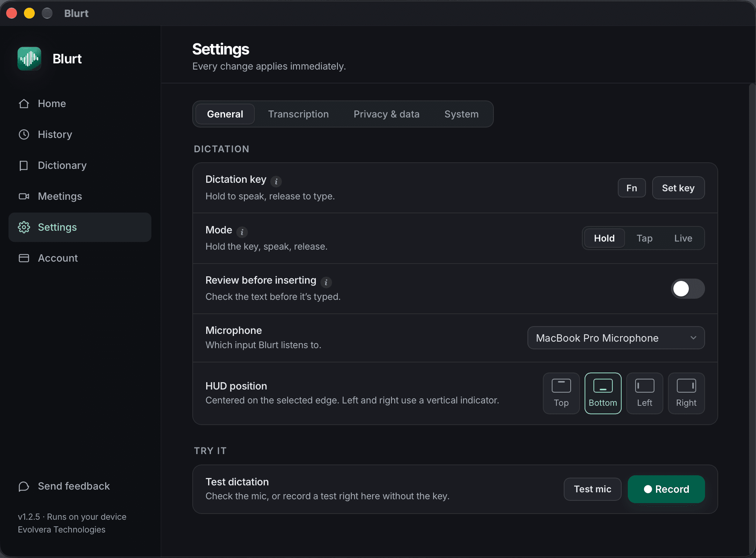Image resolution: width=756 pixels, height=558 pixels.
Task: Click the Home house icon
Action: point(24,104)
